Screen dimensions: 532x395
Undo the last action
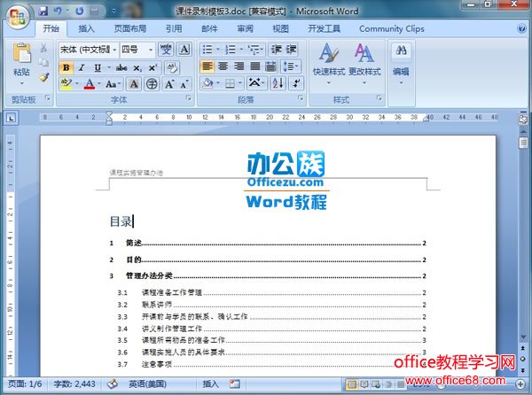[x=58, y=12]
